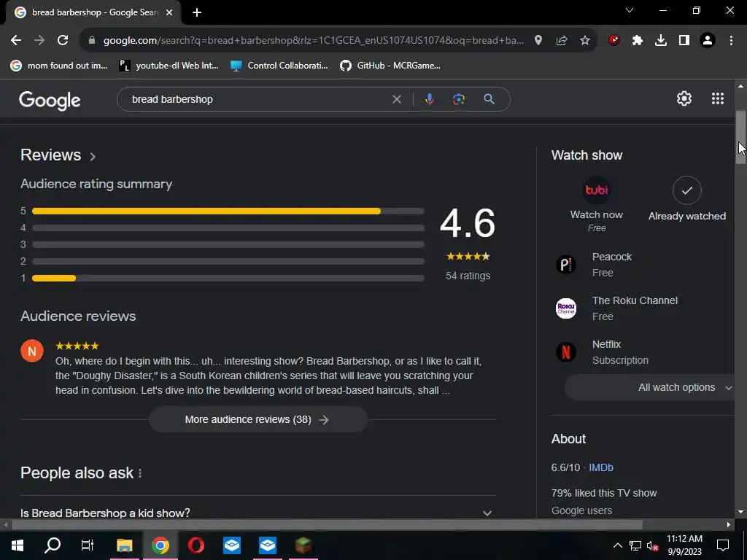Expand 'Is Bread Barbershop a kid show?'
This screenshot has height=560, width=747.
point(258,513)
